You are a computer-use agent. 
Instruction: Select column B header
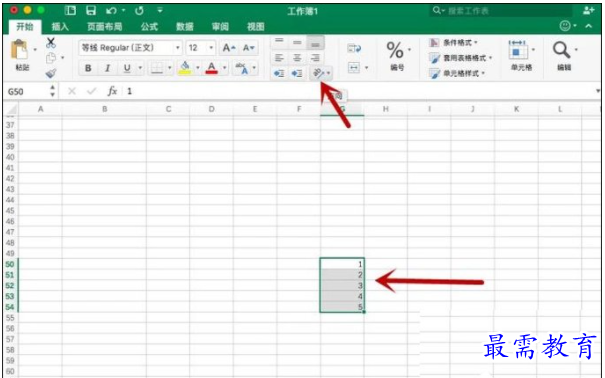pos(104,109)
